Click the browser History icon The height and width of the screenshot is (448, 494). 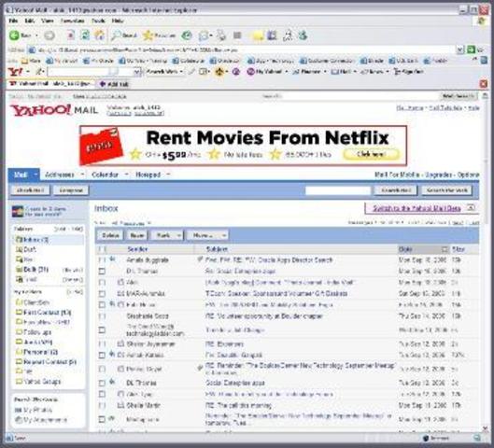click(187, 35)
